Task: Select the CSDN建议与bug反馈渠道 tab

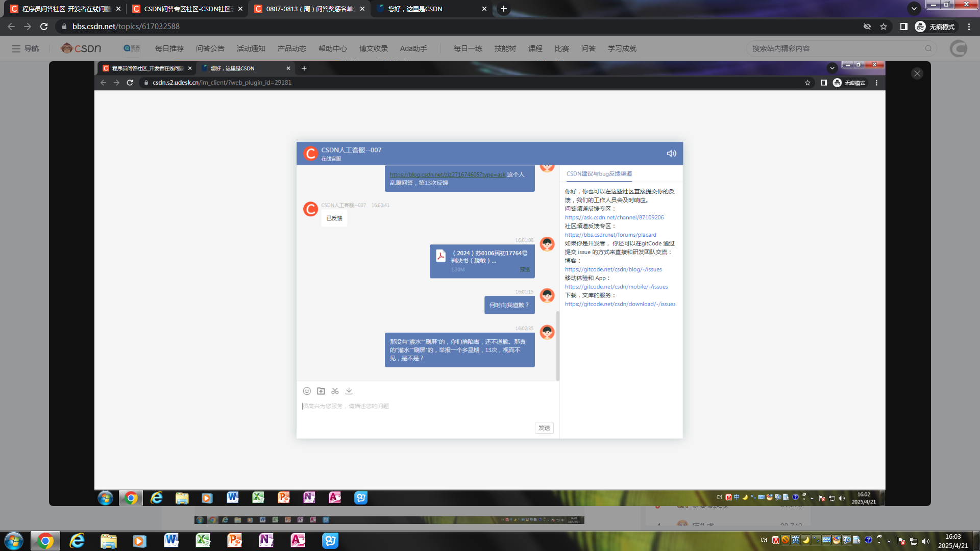Action: point(599,173)
